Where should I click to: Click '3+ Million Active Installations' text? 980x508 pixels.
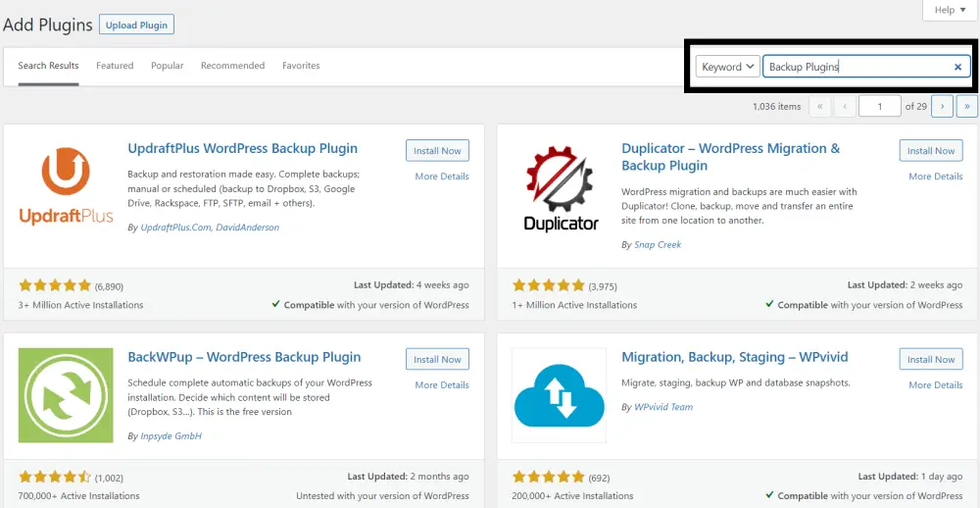tap(81, 305)
